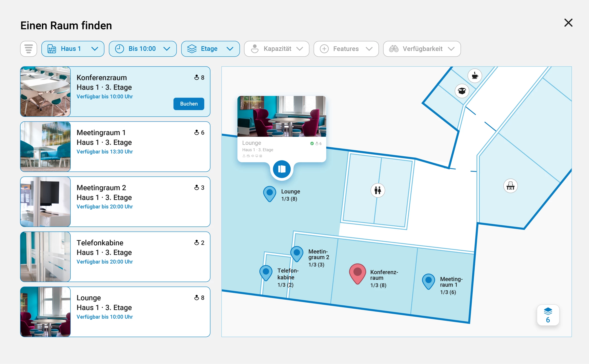The width and height of the screenshot is (589, 364).
Task: Click the restroom icon on map
Action: click(378, 190)
